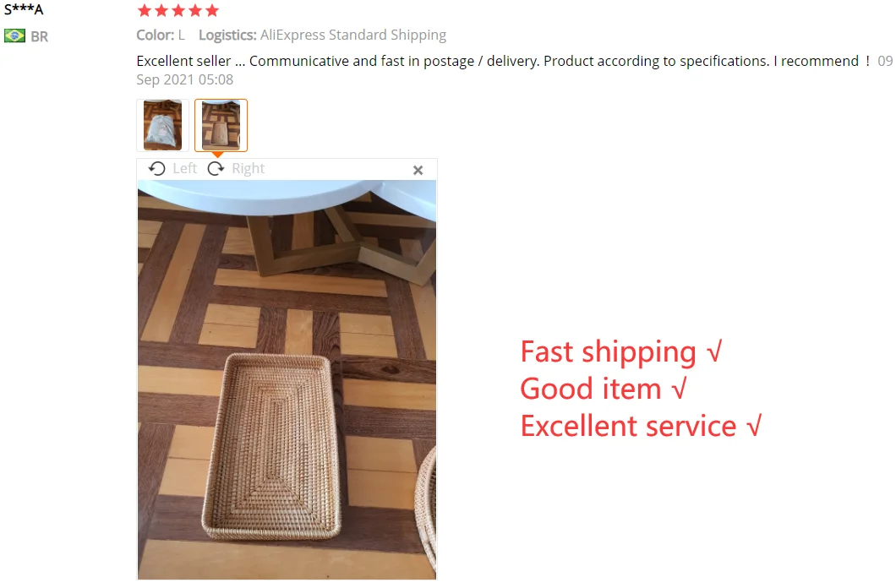
Task: Click the Brazil flag icon
Action: [14, 36]
